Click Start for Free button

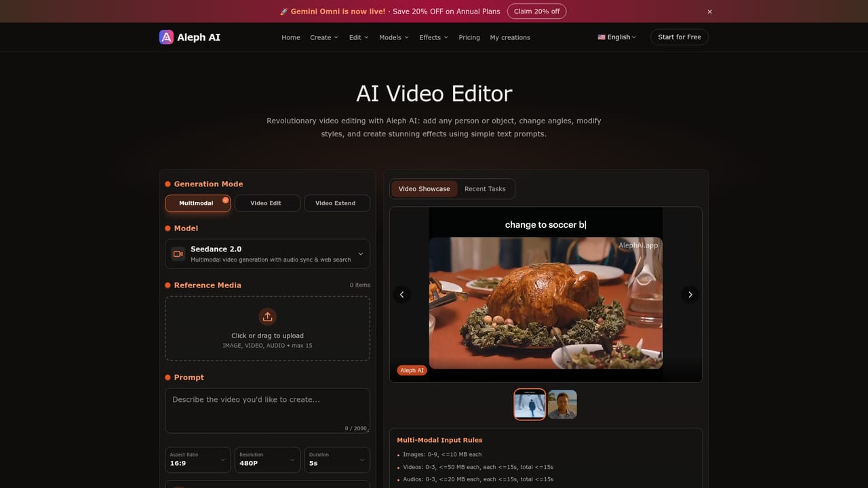(x=679, y=37)
